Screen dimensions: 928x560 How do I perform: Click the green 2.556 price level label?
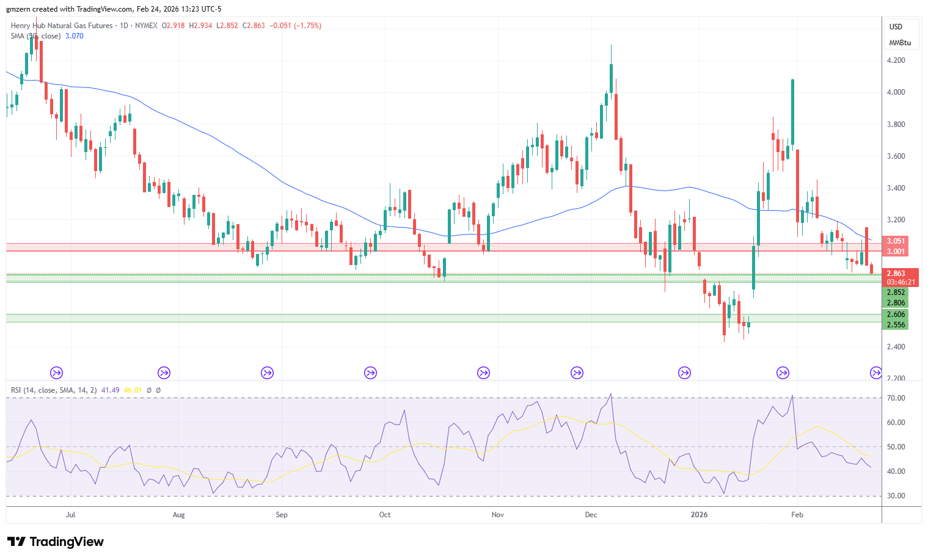click(x=896, y=325)
